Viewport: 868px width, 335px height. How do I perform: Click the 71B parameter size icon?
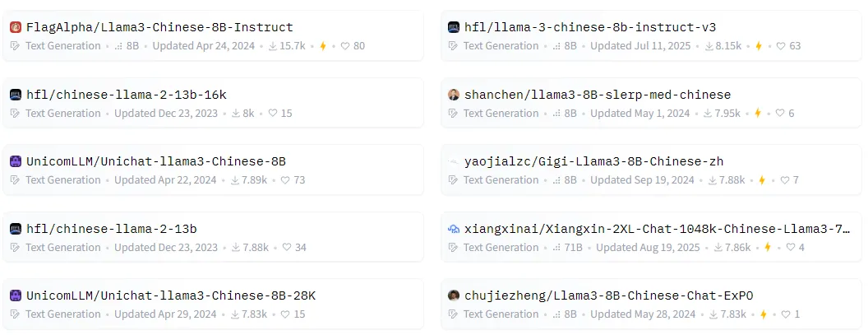[557, 248]
